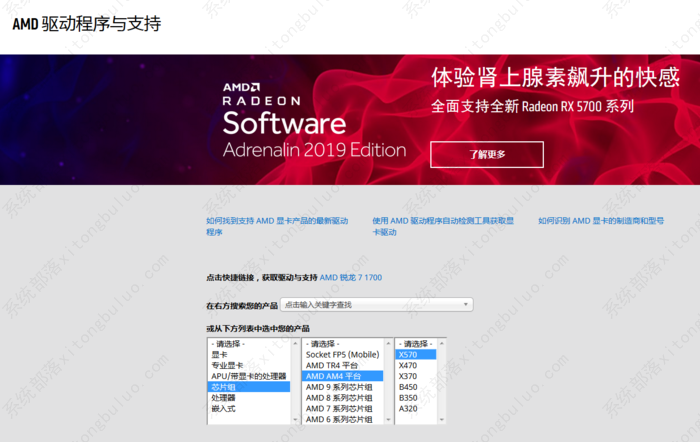Open link on identifying AMD card manufacturer and model
The width and height of the screenshot is (700, 442).
(600, 220)
